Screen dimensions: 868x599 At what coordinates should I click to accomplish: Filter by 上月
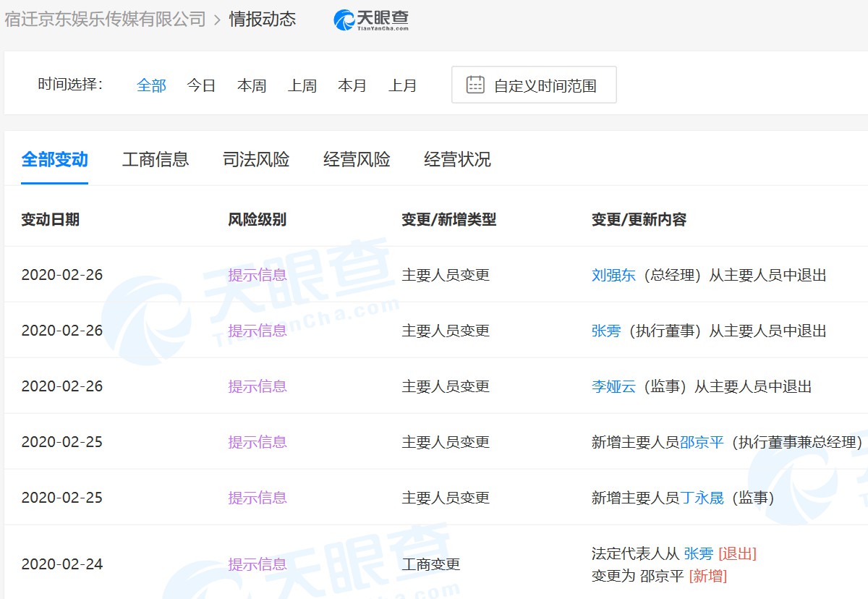403,85
